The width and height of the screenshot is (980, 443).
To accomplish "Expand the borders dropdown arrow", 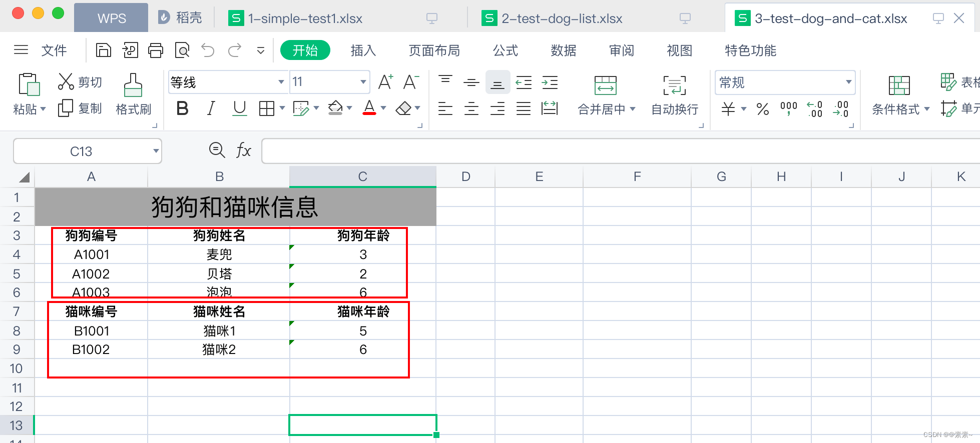I will (282, 108).
